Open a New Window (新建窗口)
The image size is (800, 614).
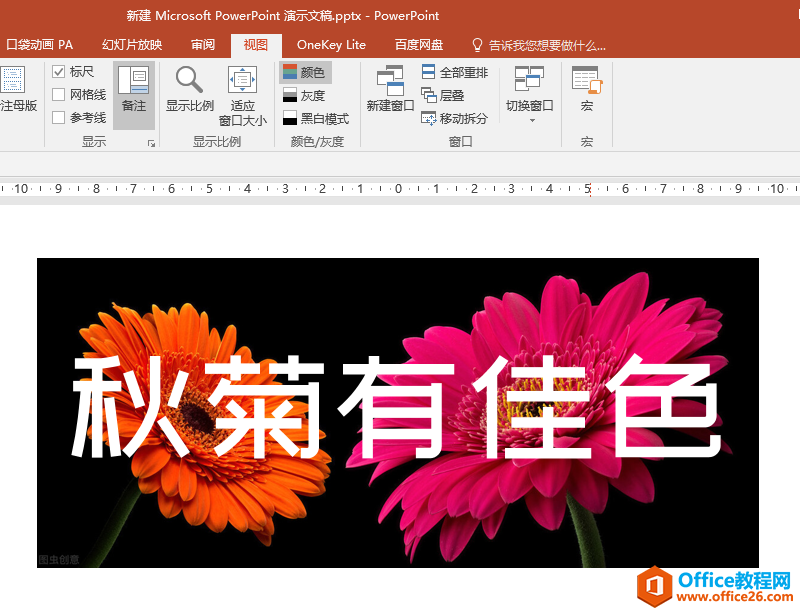(x=390, y=88)
